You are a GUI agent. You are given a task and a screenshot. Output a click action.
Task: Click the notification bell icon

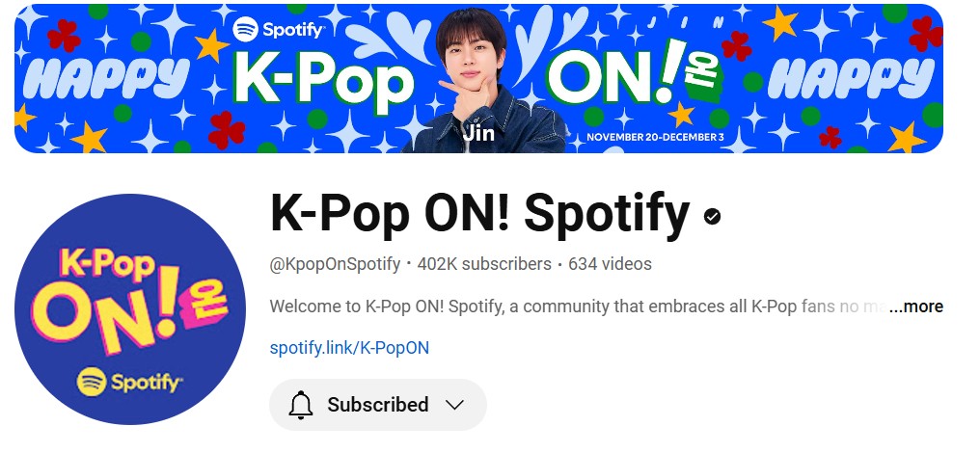coord(300,405)
